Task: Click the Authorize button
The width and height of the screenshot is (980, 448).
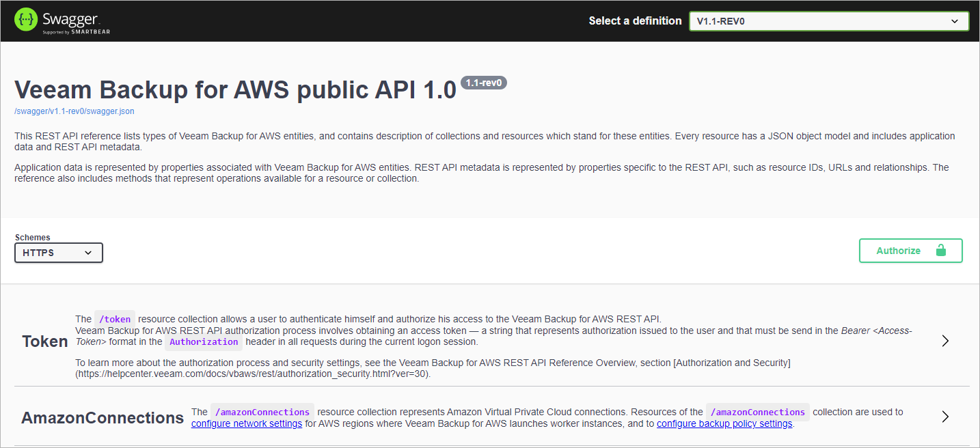Action: [x=910, y=251]
